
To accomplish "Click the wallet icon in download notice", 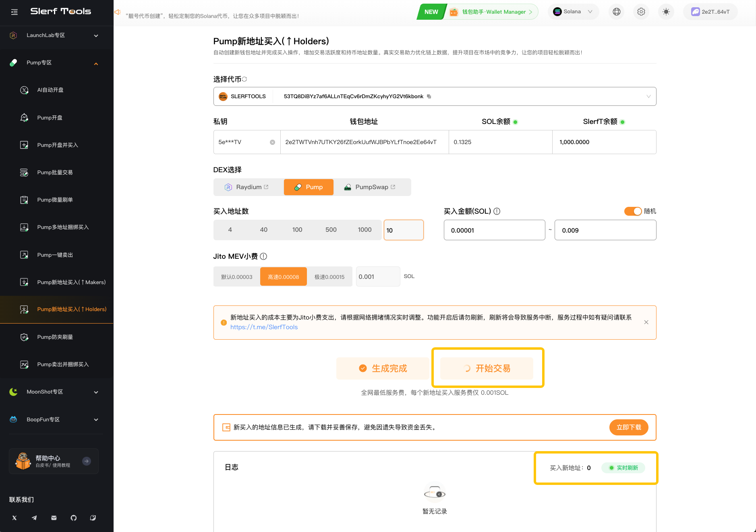I will coord(226,427).
